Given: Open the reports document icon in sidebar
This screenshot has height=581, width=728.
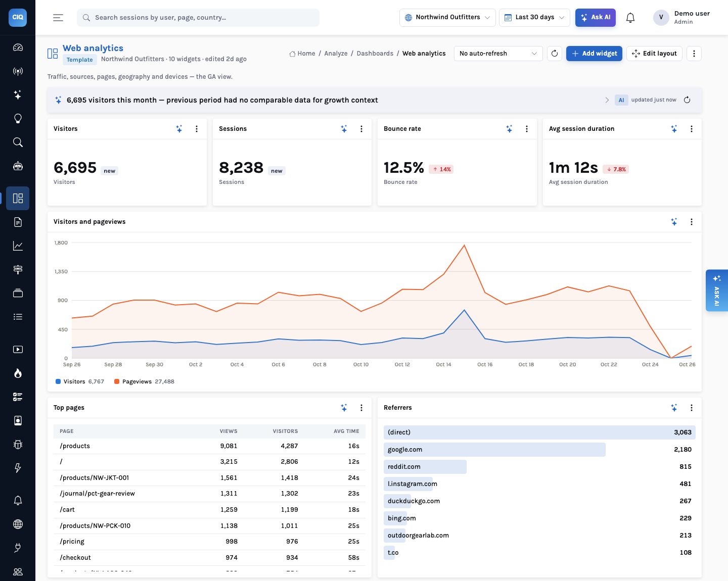Looking at the screenshot, I should tap(18, 222).
